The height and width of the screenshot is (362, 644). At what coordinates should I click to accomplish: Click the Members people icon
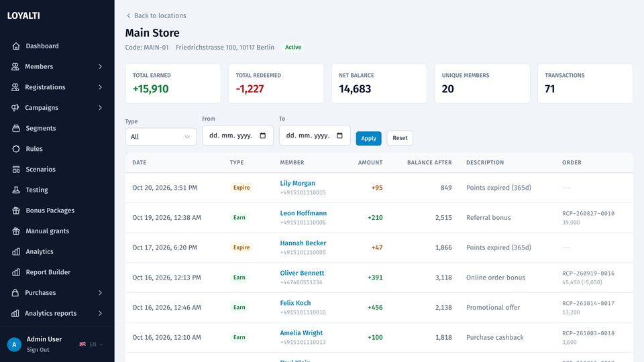15,66
